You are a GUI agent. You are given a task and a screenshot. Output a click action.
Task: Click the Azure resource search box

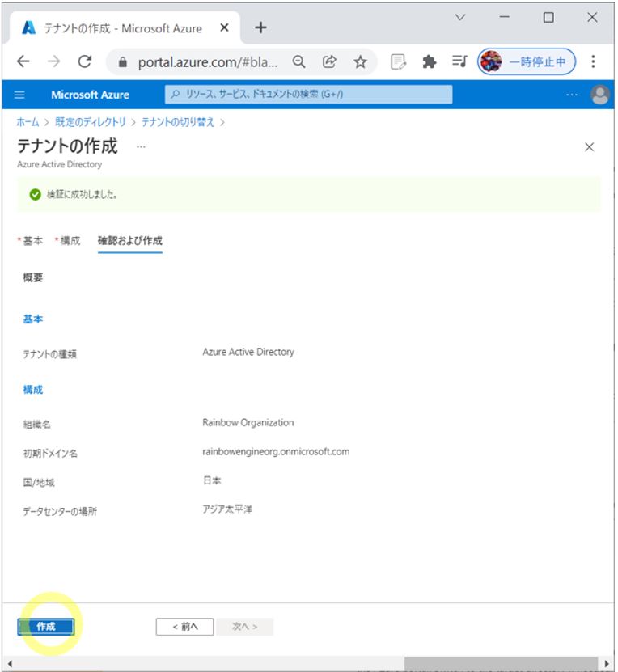coord(308,95)
